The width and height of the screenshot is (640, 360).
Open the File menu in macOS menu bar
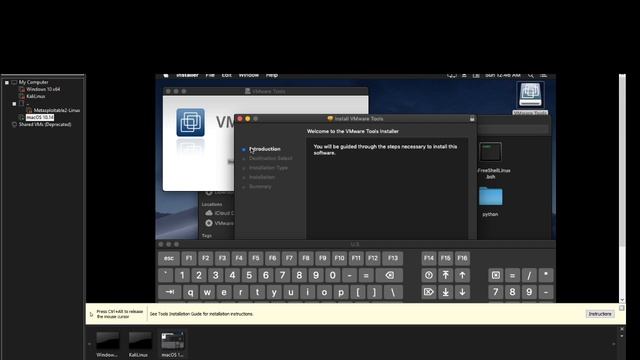point(210,76)
